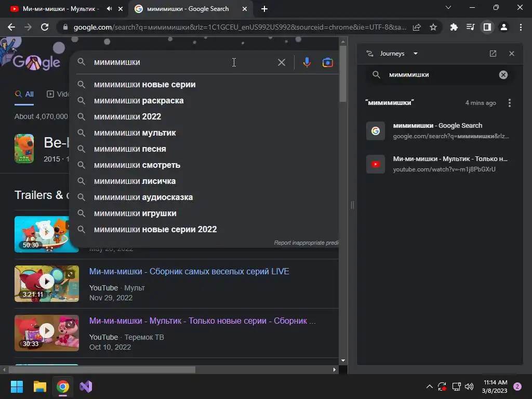
Task: Open Ми-ми-мишки YouTube journey entry
Action: (x=440, y=164)
